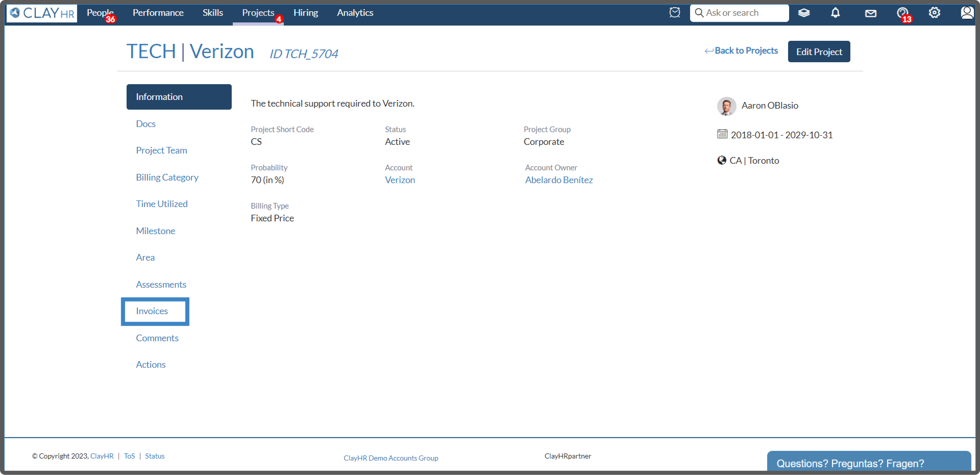980x475 pixels.
Task: Open the People menu
Action: point(100,13)
